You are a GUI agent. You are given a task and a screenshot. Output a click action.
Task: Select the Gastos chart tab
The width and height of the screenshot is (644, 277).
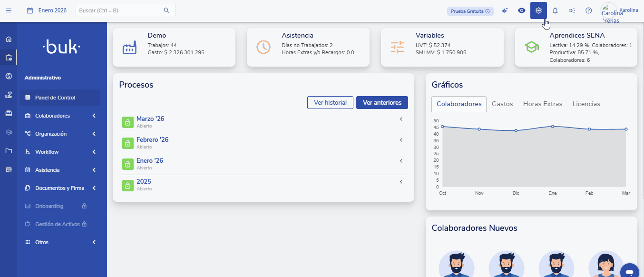(502, 104)
